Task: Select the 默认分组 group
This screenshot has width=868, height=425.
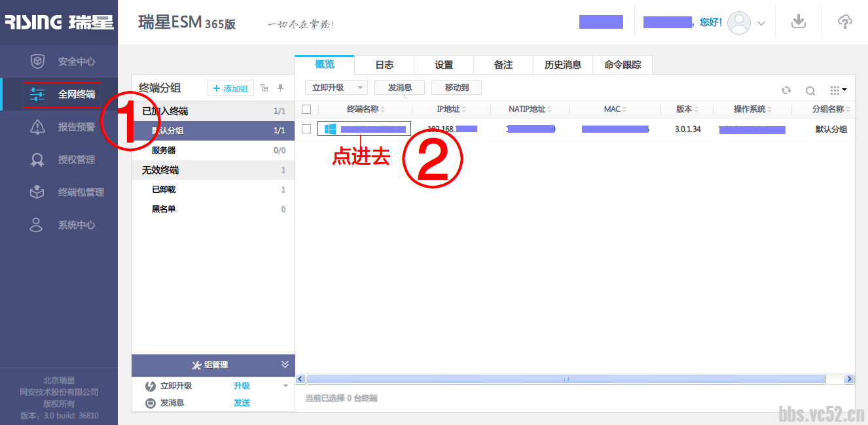Action: coord(213,131)
